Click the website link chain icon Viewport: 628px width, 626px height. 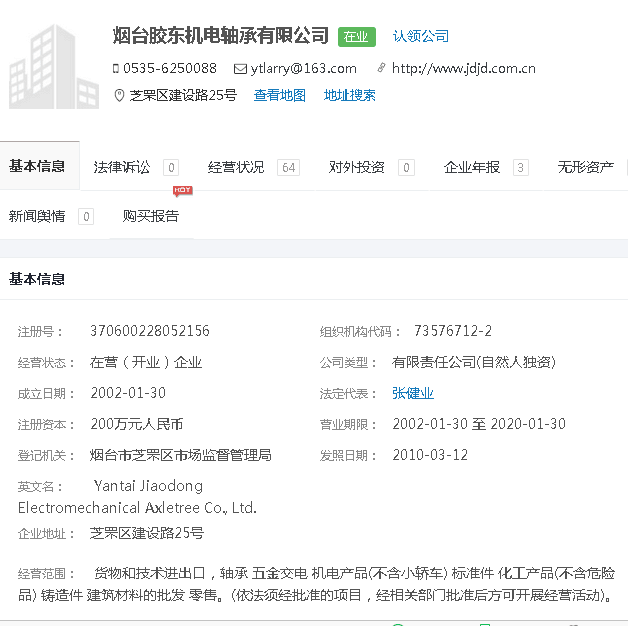coord(381,69)
